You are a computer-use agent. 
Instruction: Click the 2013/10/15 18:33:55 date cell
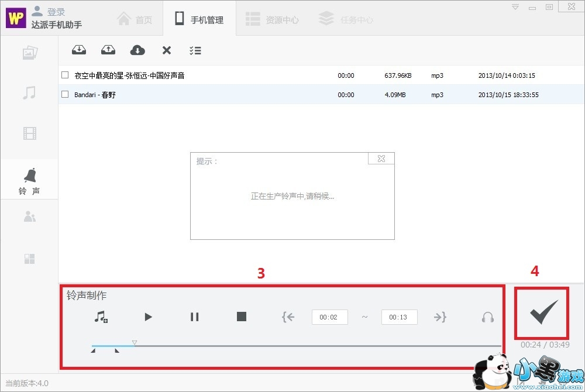508,95
